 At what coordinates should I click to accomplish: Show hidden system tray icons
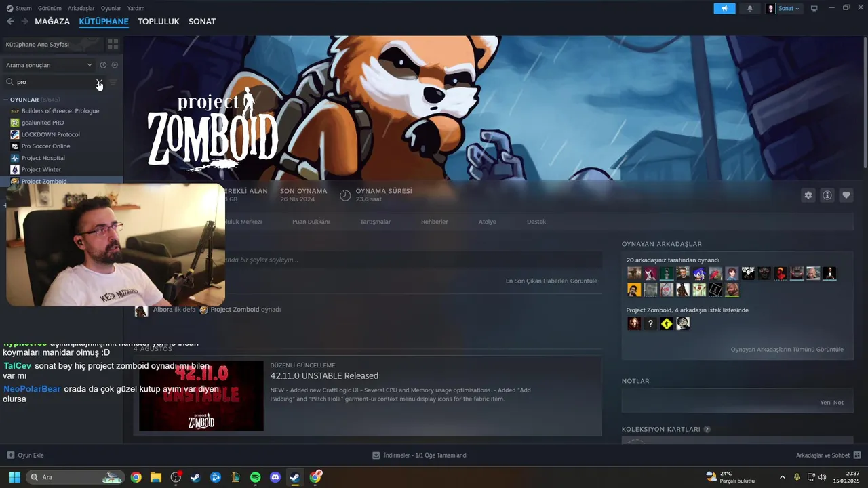click(x=782, y=477)
